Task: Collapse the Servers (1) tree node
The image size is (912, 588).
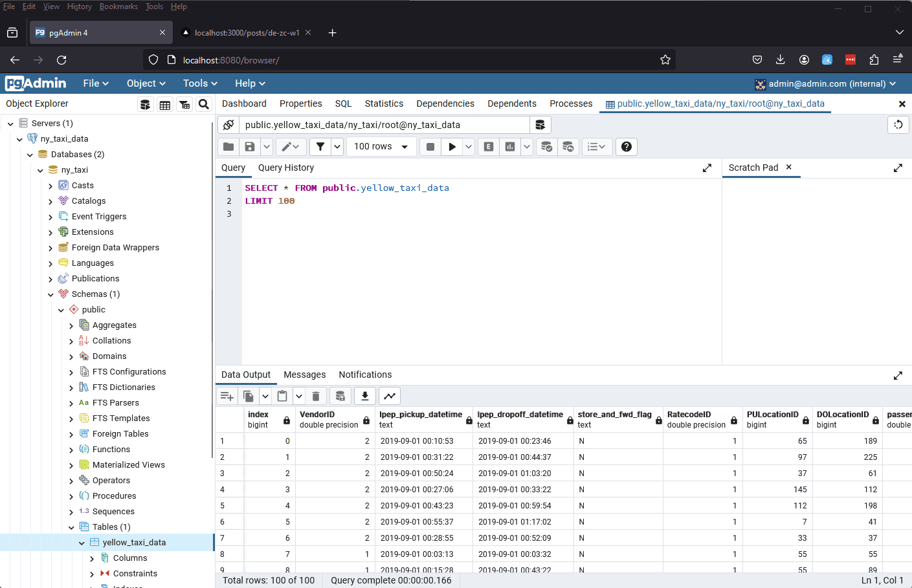Action: pos(10,124)
